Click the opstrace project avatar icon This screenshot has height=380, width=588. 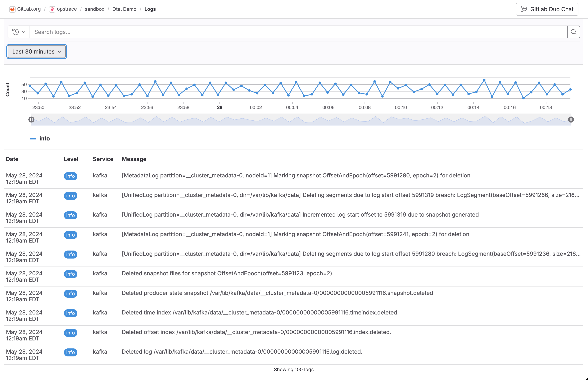click(x=52, y=9)
